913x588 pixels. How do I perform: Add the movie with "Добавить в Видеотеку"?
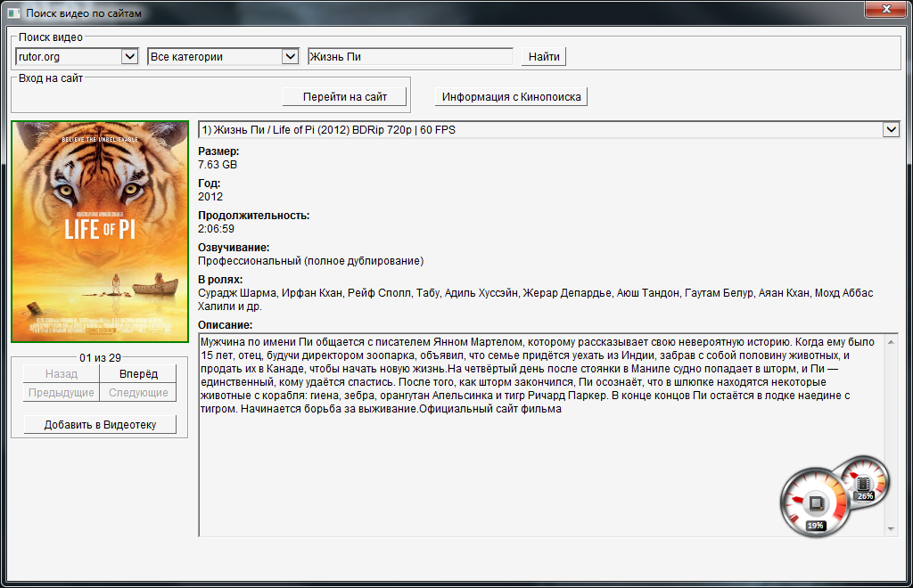coord(100,425)
